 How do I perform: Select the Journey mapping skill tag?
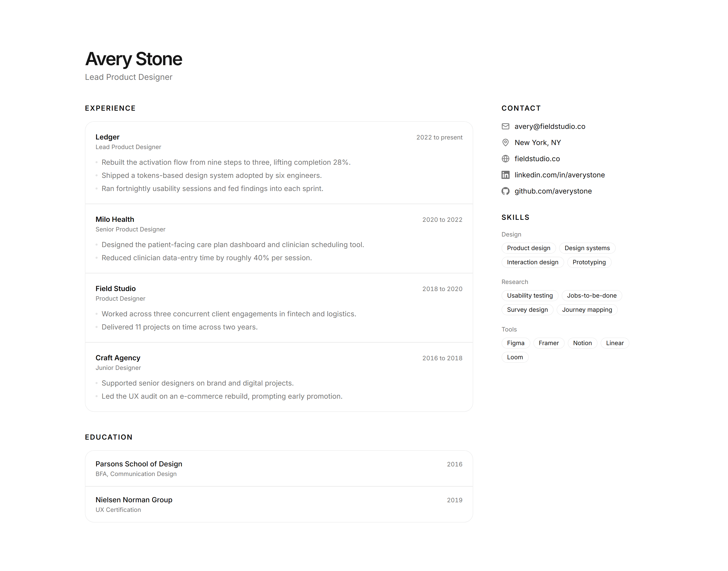pyautogui.click(x=587, y=310)
